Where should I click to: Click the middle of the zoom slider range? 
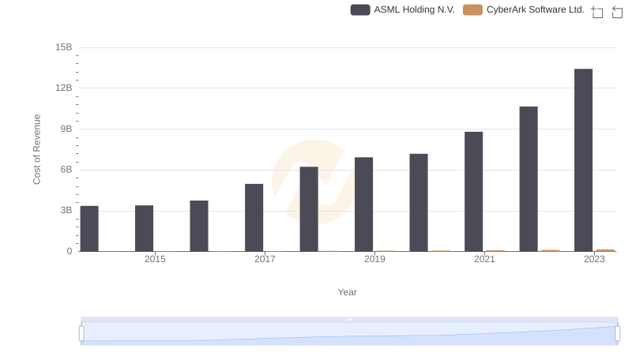pos(349,334)
